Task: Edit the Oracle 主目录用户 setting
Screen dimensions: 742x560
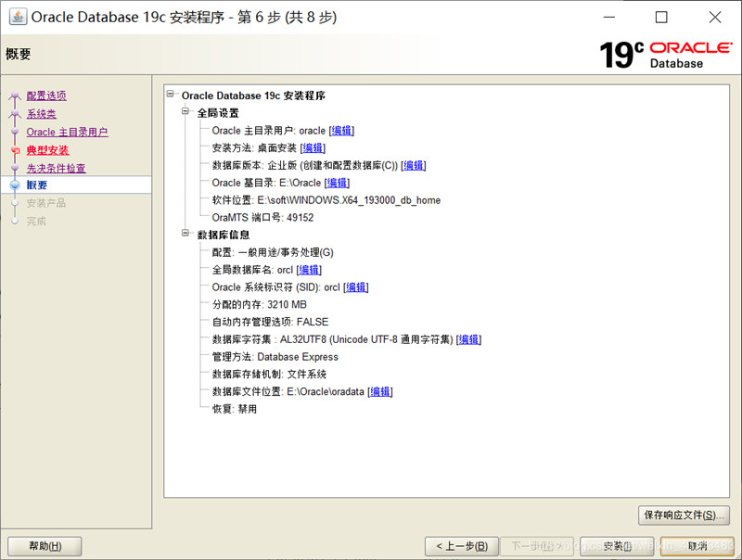Action: (x=341, y=131)
